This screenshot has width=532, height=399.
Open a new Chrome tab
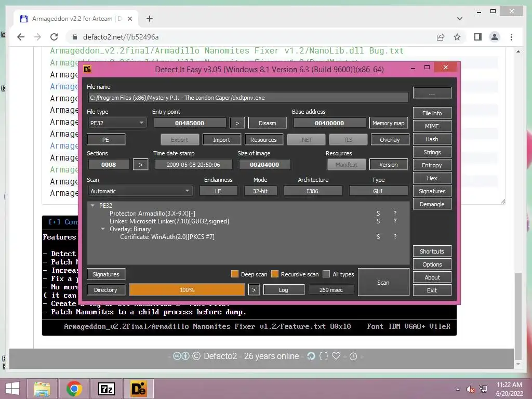point(150,19)
